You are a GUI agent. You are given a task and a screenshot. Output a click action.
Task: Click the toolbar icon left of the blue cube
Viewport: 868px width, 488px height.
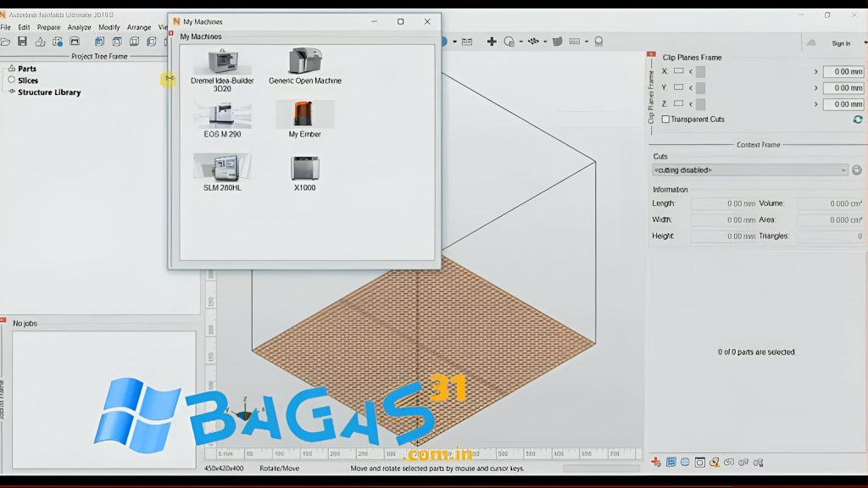75,42
